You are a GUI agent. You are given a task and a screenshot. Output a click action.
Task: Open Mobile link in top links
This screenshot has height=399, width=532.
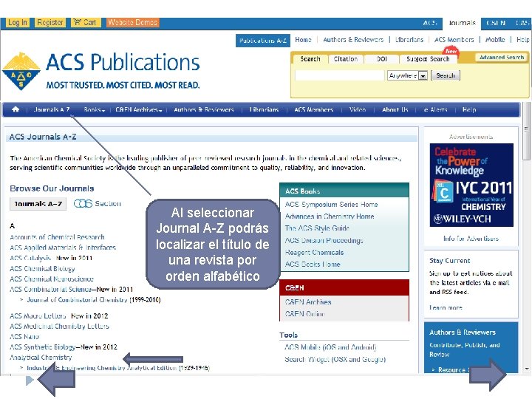(x=495, y=40)
